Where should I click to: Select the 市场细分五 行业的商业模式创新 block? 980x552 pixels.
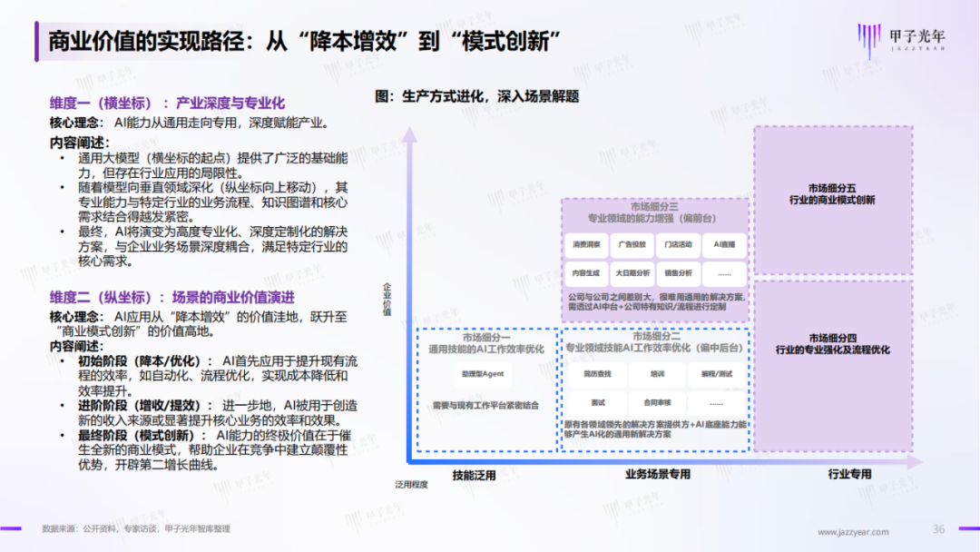tap(832, 200)
